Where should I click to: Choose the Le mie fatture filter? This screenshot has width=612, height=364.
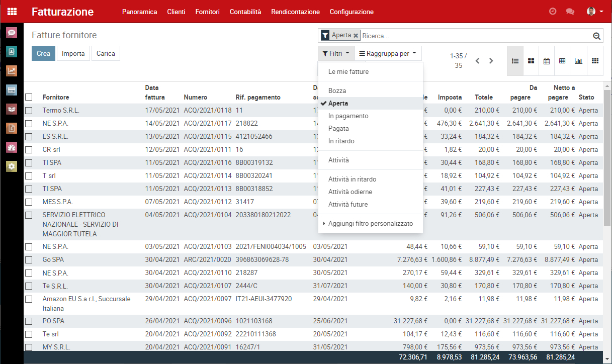point(371,72)
